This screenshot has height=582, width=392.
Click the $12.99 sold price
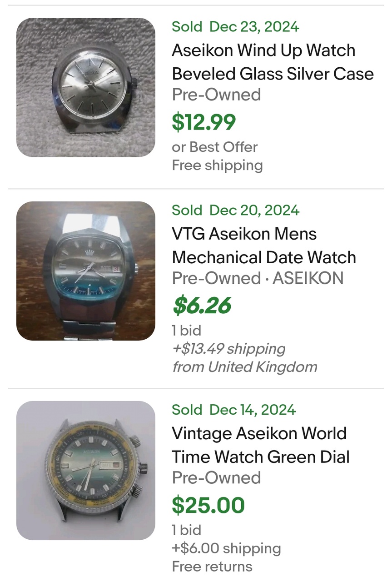[x=203, y=122]
